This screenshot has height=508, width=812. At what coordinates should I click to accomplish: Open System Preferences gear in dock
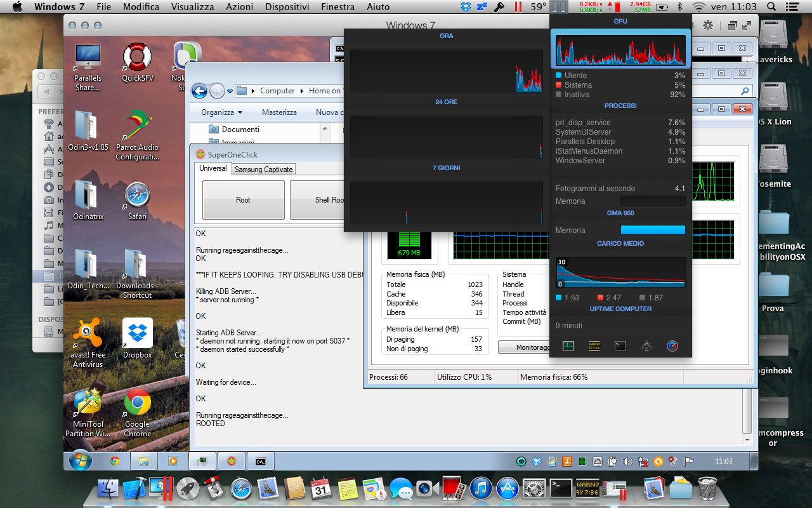pos(535,488)
